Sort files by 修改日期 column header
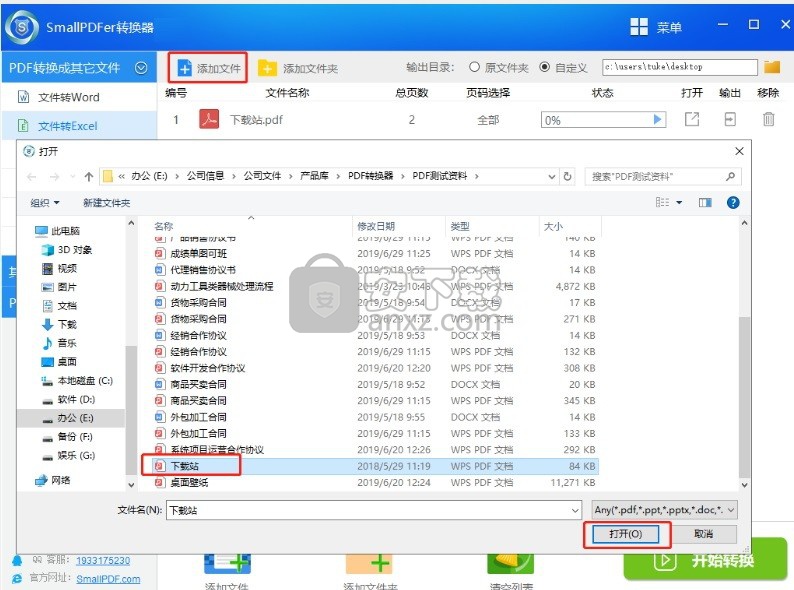Image resolution: width=794 pixels, height=590 pixels. [375, 226]
